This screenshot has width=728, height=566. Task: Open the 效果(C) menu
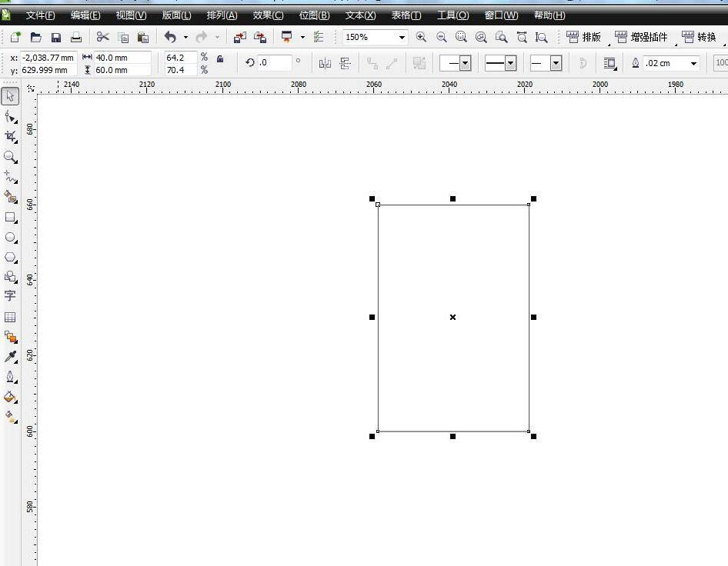click(x=268, y=15)
